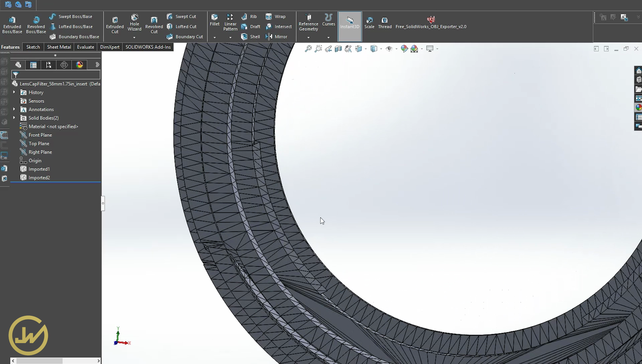Switch to the DimXpert tab
Screen dimensions: 642x364
coord(110,47)
